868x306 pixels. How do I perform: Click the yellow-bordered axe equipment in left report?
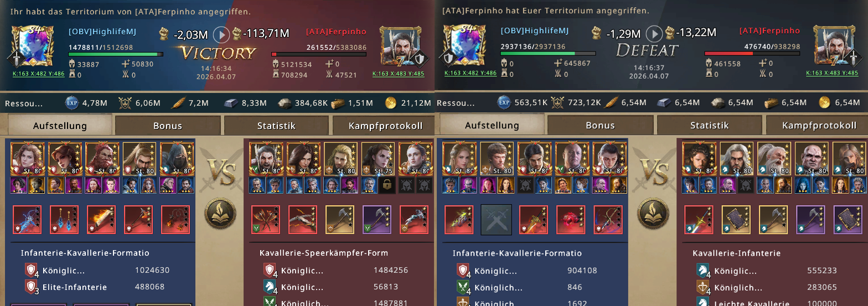340,220
